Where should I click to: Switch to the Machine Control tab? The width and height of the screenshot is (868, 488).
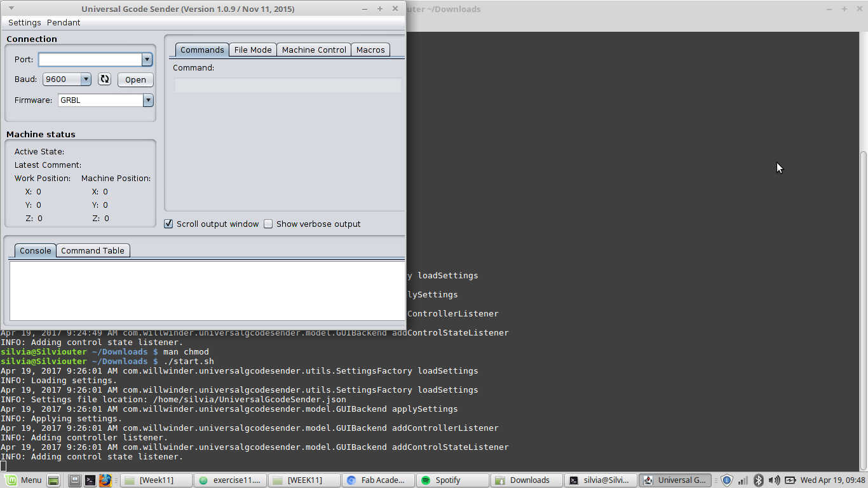coord(314,50)
